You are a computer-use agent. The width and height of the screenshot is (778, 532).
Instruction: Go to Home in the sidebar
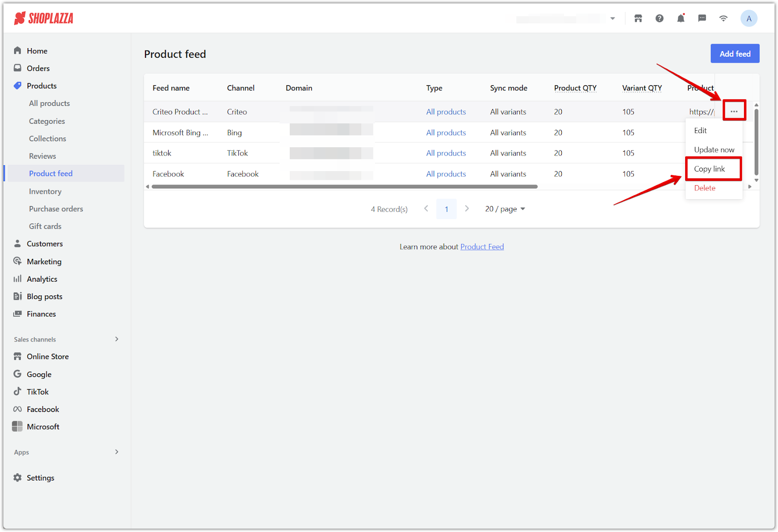(37, 51)
